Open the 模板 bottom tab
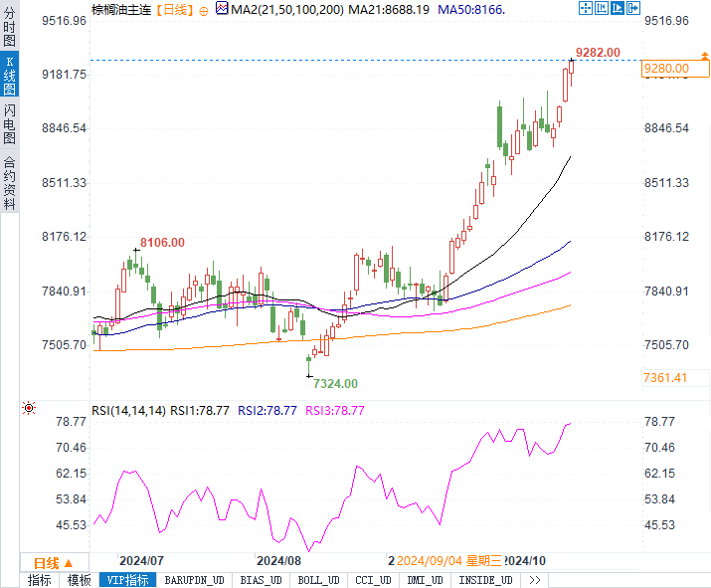The image size is (711, 588). click(x=80, y=580)
